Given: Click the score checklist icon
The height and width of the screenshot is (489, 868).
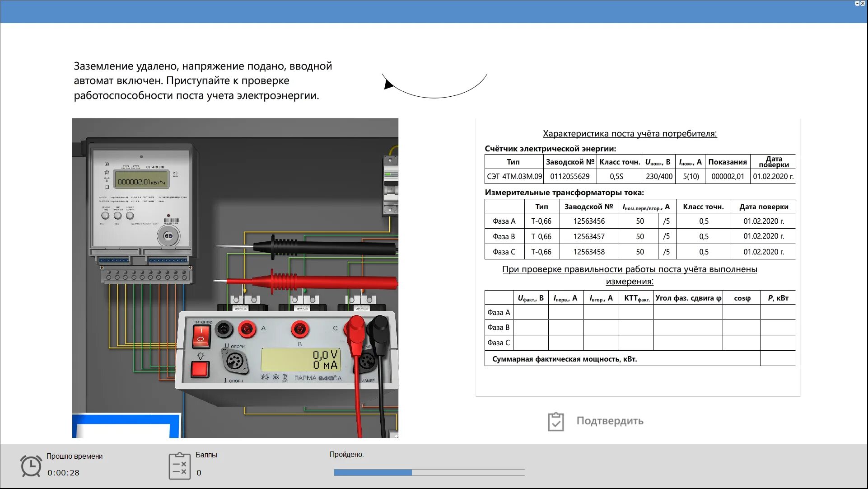Looking at the screenshot, I should pos(179,465).
